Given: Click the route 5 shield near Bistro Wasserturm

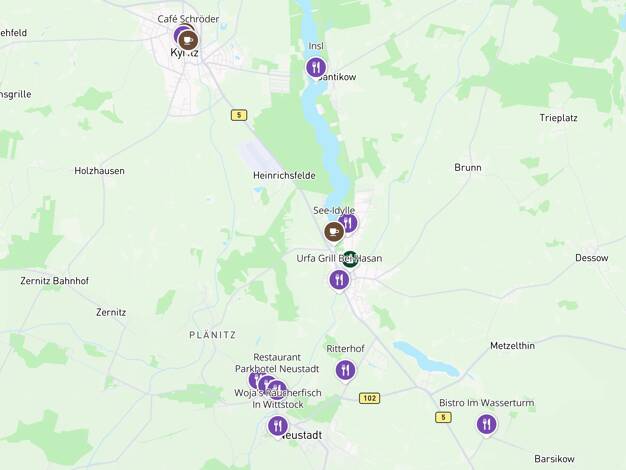Looking at the screenshot, I should tap(443, 418).
